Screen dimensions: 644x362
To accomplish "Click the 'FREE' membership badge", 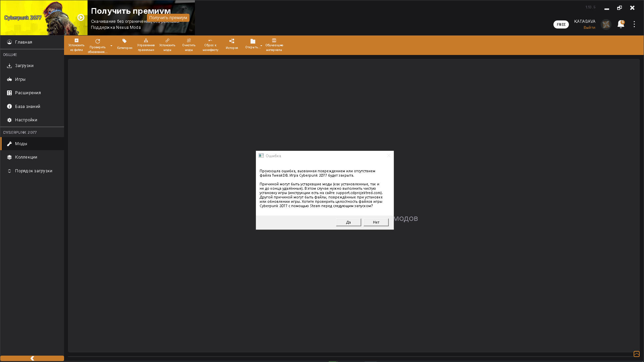I will click(x=561, y=24).
